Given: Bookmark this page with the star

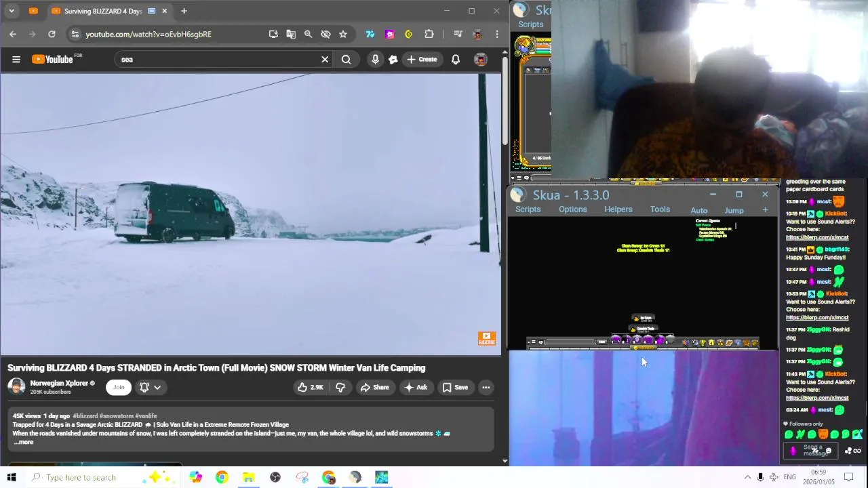Looking at the screenshot, I should 343,34.
